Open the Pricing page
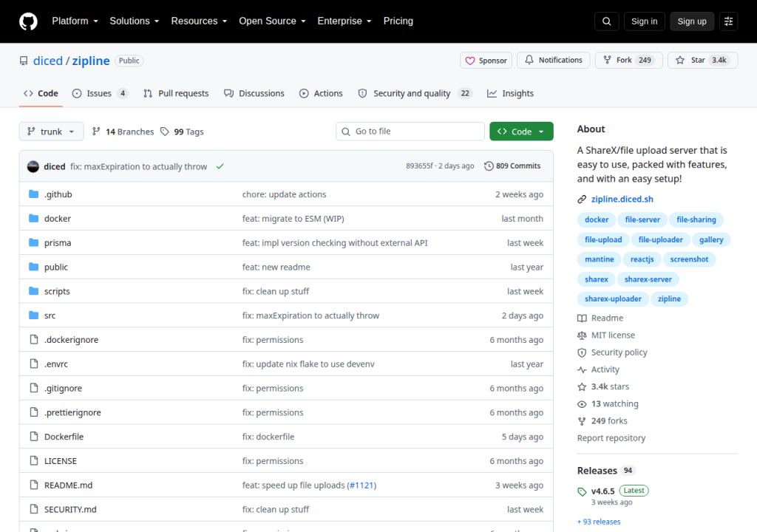The height and width of the screenshot is (532, 757). pyautogui.click(x=398, y=21)
